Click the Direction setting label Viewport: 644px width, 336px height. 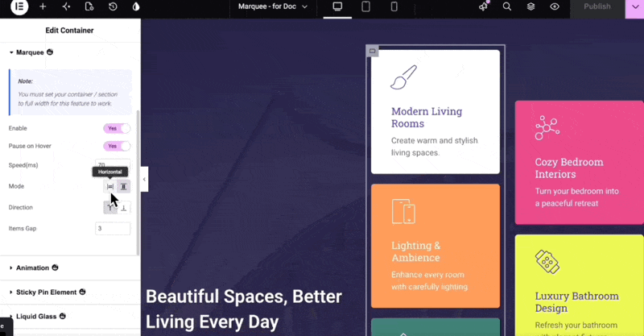[x=21, y=207]
